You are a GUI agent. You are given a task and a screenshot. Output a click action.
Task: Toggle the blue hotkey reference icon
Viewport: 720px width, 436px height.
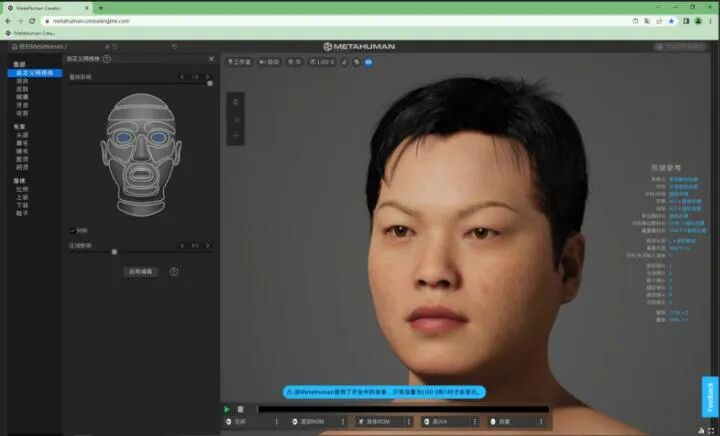(x=369, y=62)
